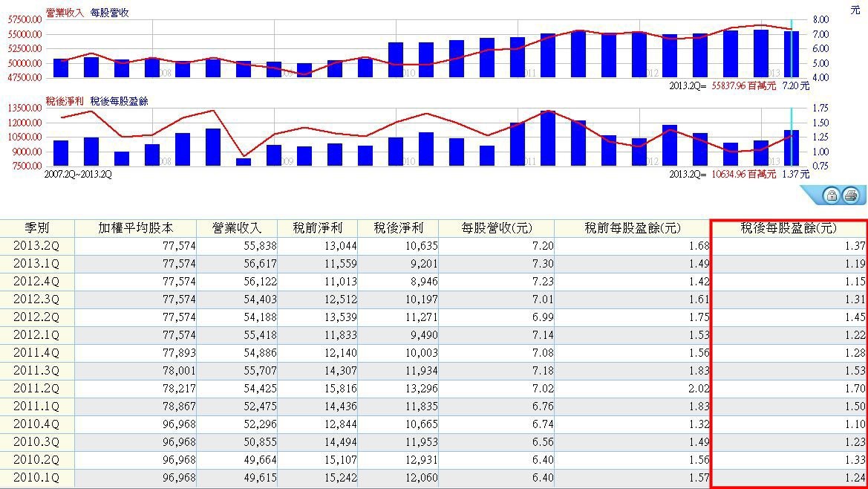
Task: Click the 10634.96 百萬元 chart value
Action: point(743,175)
